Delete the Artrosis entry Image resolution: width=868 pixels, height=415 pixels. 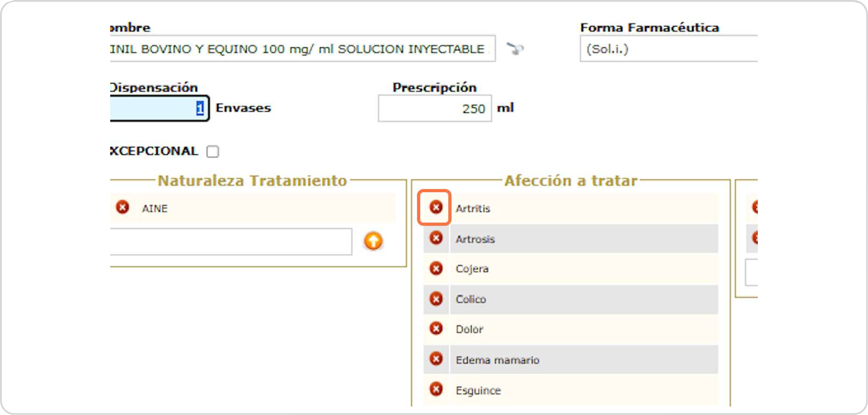(436, 238)
